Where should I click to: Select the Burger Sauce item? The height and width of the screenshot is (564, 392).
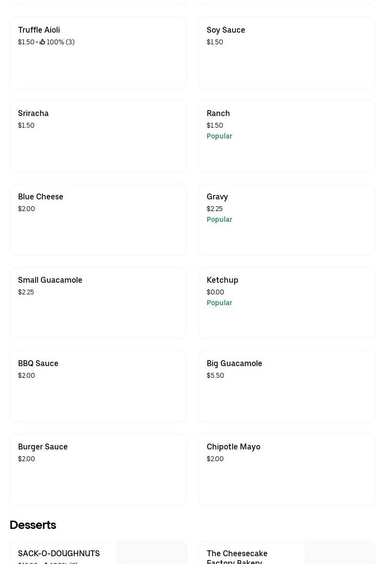(x=98, y=469)
